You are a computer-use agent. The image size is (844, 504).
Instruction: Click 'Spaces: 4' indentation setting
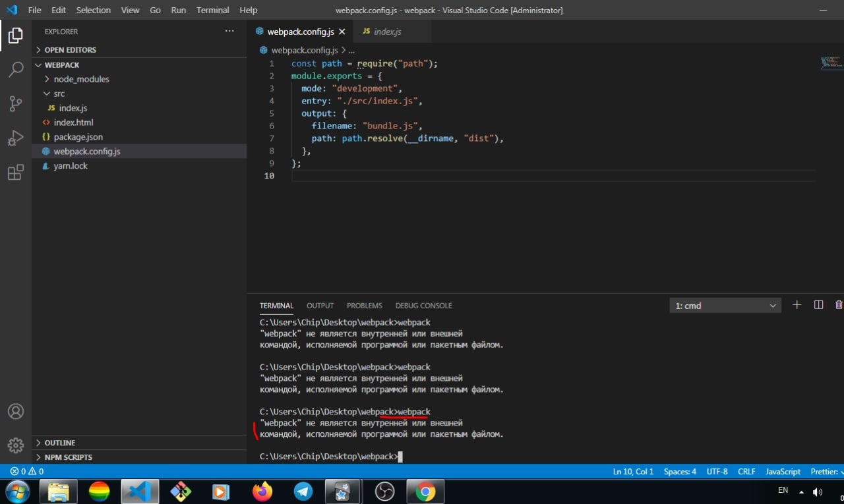pos(680,472)
